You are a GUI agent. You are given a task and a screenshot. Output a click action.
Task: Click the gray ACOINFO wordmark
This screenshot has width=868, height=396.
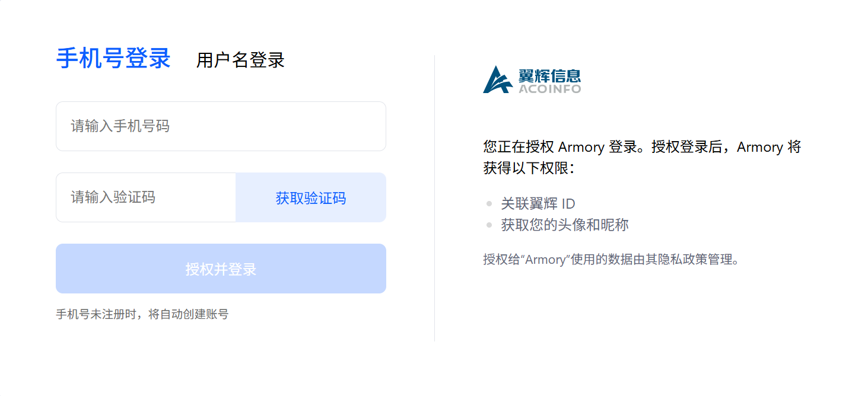tap(549, 89)
